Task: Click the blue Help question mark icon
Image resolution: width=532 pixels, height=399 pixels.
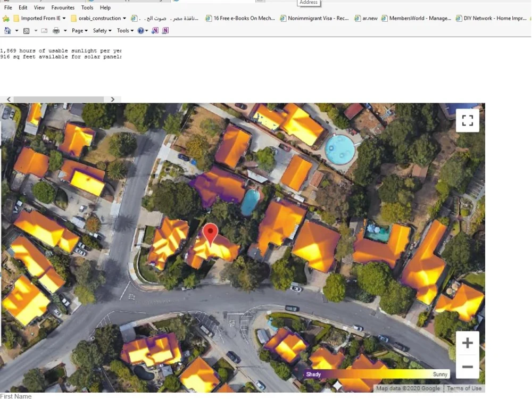Action: (140, 30)
